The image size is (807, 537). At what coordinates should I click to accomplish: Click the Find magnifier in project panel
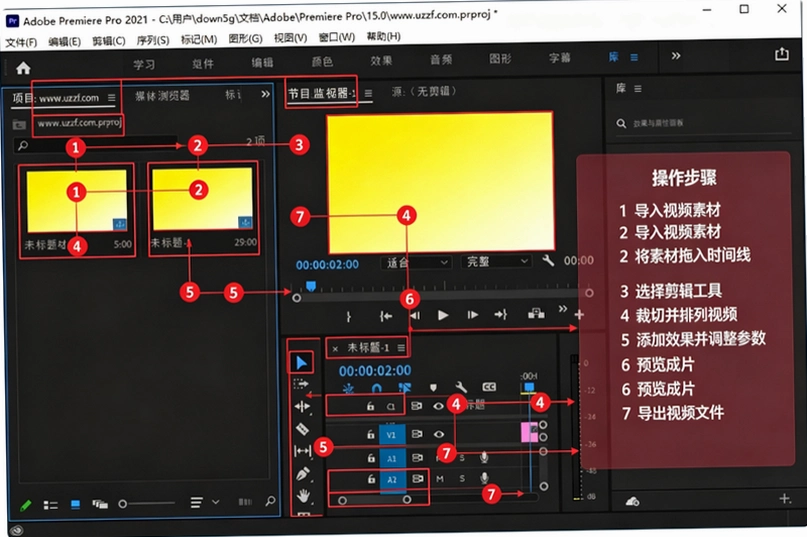[270, 500]
